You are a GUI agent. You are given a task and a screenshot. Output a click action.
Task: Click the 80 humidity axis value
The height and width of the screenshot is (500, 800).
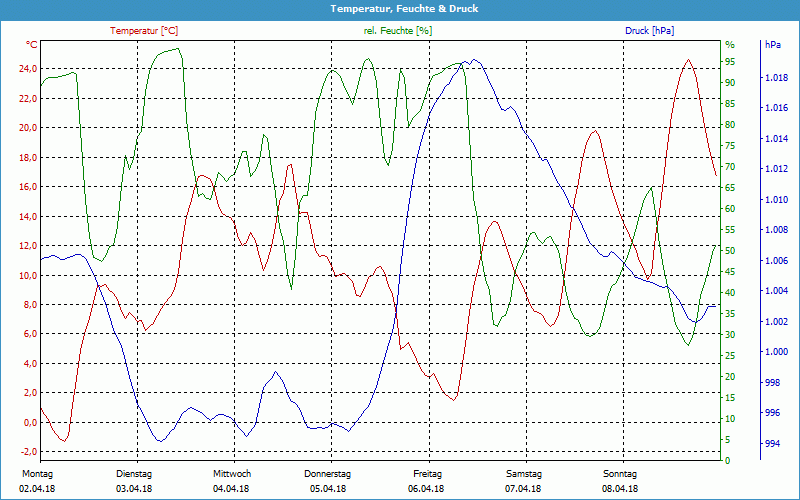coord(730,124)
